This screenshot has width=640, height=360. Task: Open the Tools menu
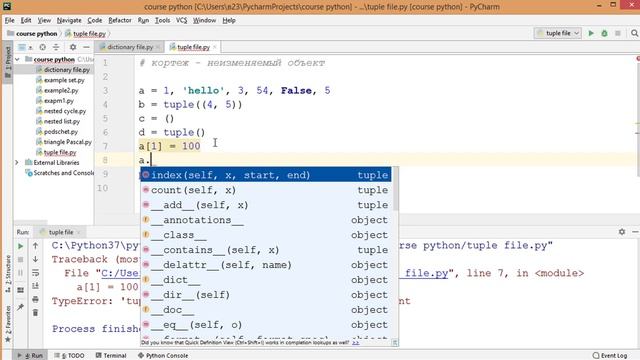[162, 20]
